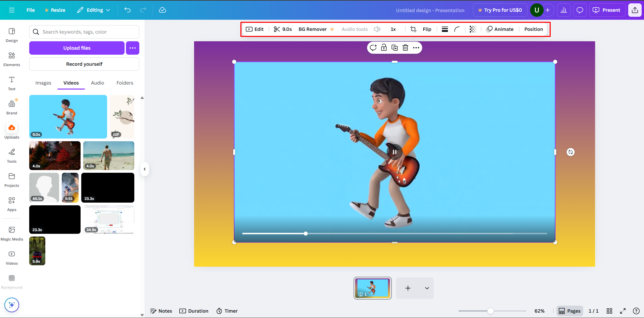Select the beach 4.0s video thumbnail

(109, 156)
